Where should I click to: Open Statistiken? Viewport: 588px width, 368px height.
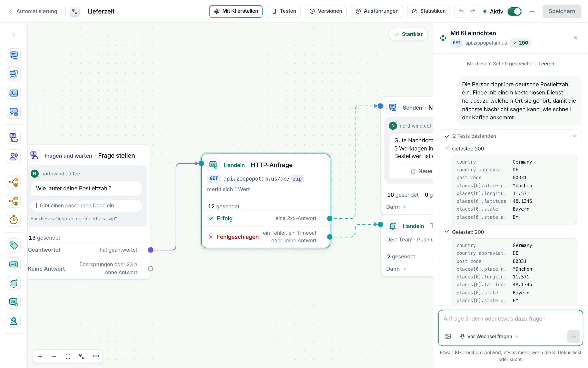click(x=428, y=11)
